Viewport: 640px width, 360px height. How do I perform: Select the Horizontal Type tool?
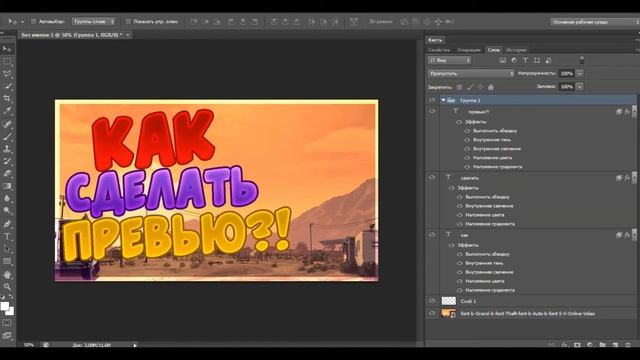7,236
